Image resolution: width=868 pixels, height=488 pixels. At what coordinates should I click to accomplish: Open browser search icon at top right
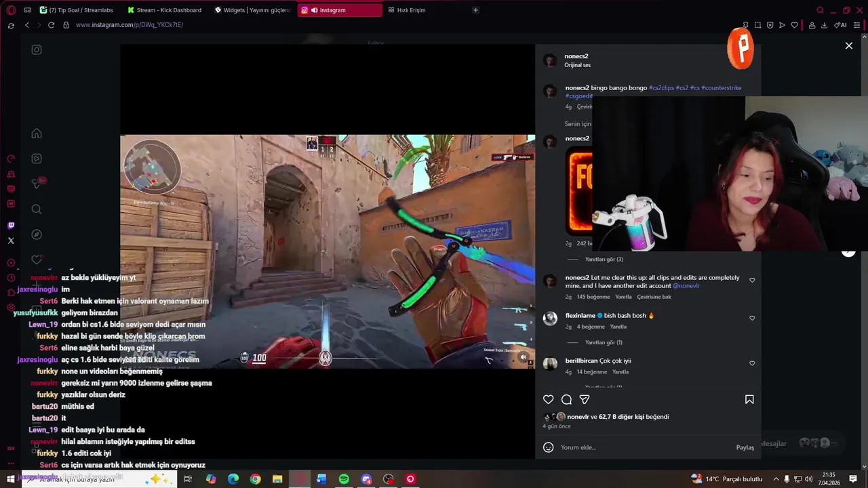[x=821, y=10]
